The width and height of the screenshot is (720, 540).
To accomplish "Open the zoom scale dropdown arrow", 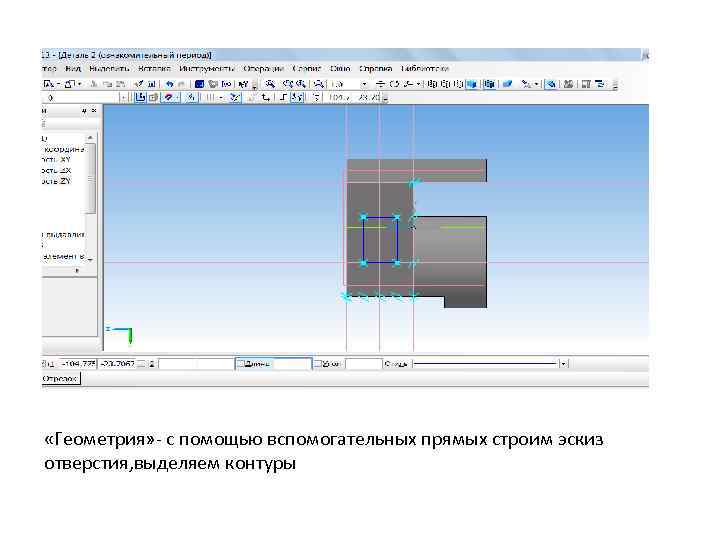I will 364,84.
